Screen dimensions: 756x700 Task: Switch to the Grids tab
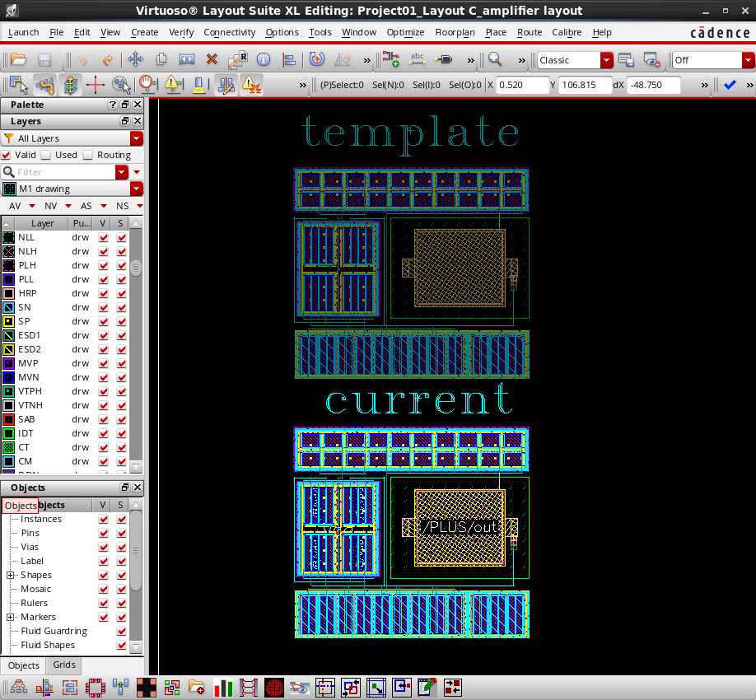(x=64, y=665)
